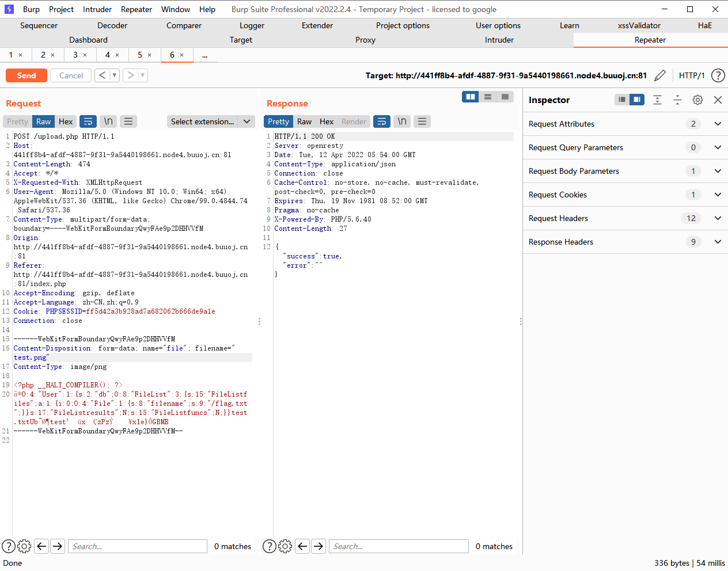Select Repeater tab number 3
Viewport: 728px width, 571px height.
(x=75, y=55)
